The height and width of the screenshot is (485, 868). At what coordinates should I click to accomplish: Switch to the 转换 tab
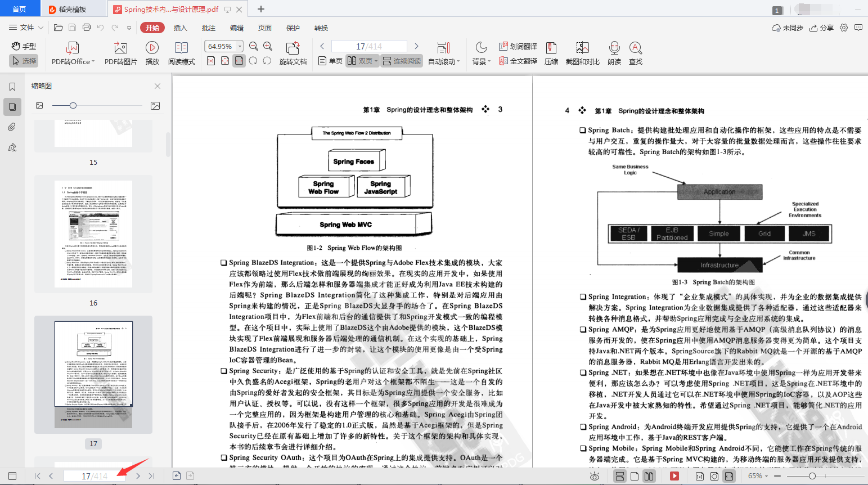(321, 28)
